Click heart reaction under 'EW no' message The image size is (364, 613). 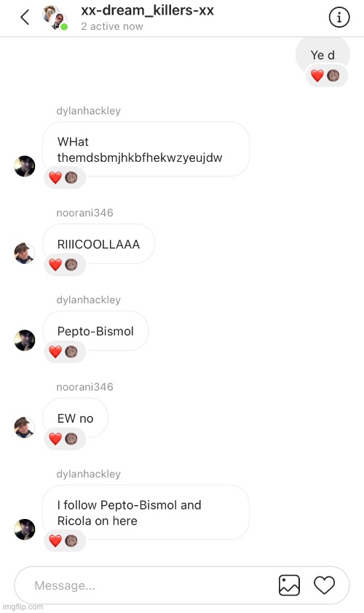pos(55,439)
